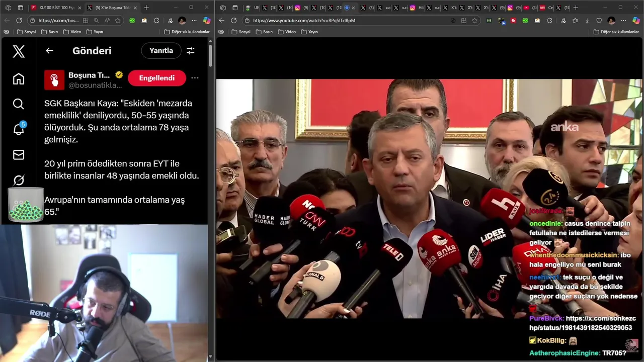
Task: Click the X page vertical scrollbar
Action: tap(210, 56)
